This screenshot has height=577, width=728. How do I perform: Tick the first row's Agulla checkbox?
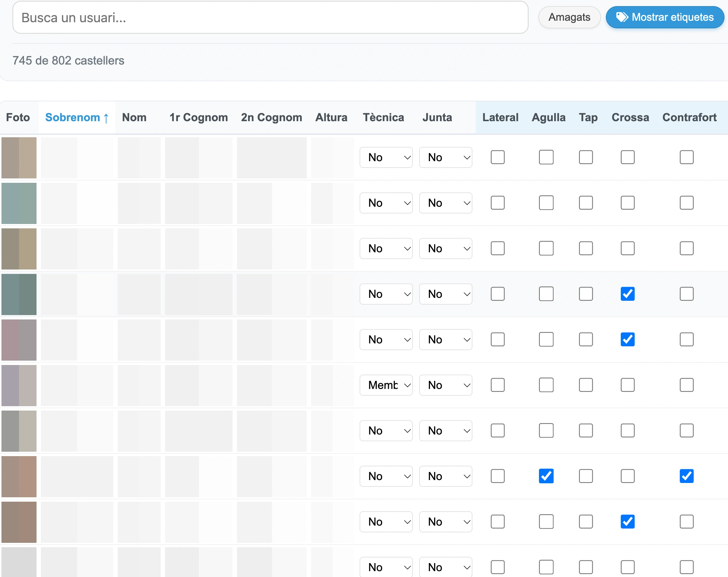pos(546,157)
